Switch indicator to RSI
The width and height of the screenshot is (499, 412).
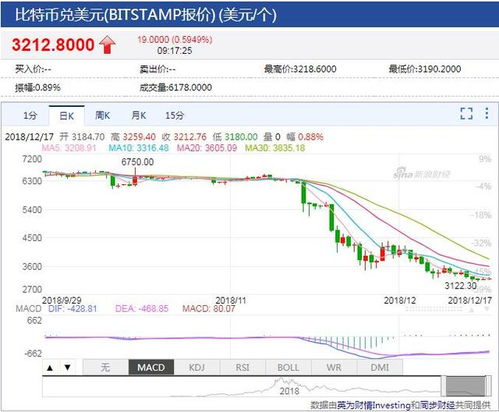(242, 367)
